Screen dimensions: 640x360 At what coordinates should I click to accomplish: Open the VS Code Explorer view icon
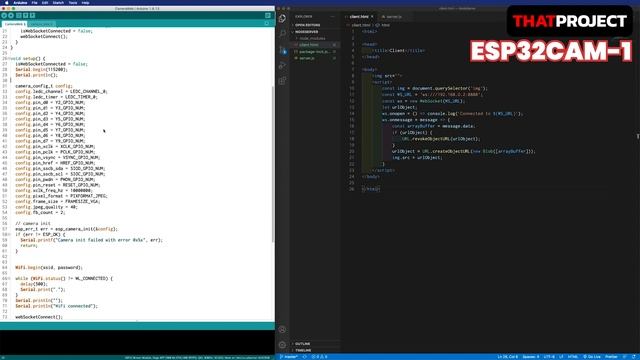tap(282, 18)
